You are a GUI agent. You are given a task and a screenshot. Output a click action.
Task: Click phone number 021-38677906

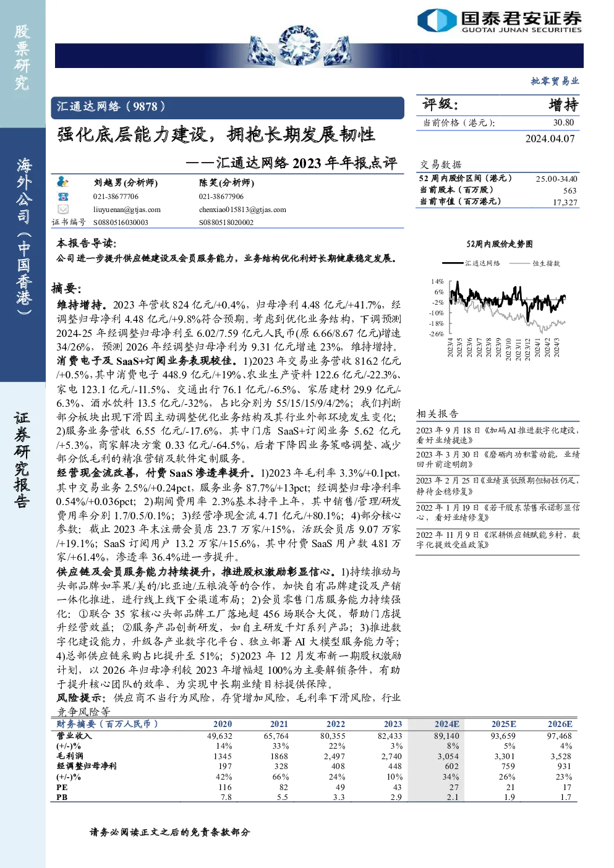tap(221, 196)
